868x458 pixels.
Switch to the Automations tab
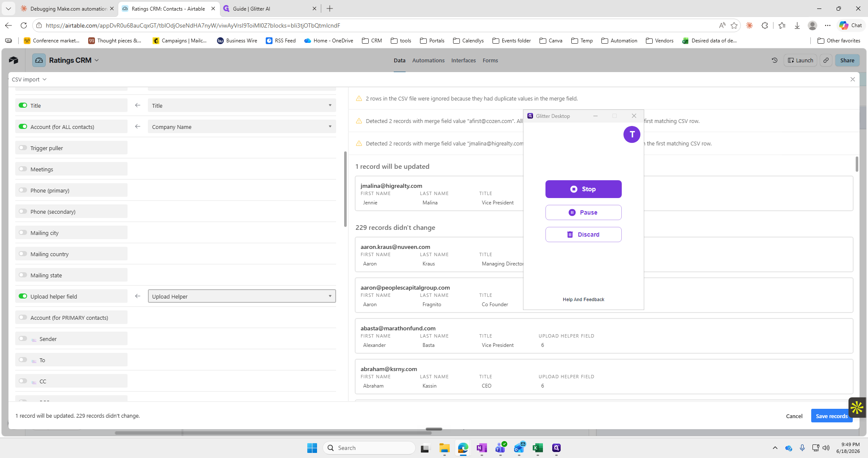click(x=428, y=60)
